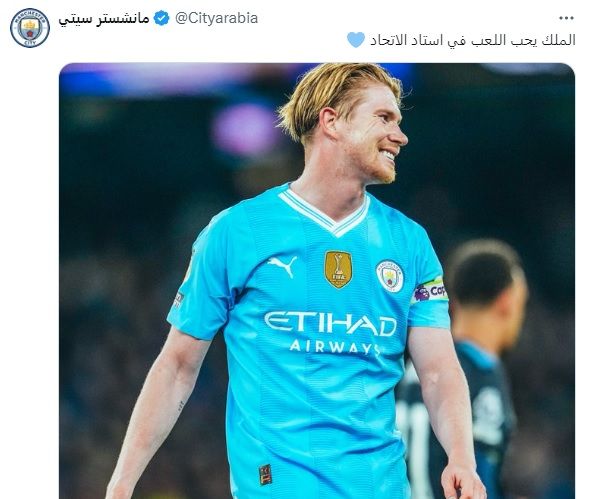592x499 pixels.
Task: Click the club crest on the jersey
Action: pyautogui.click(x=390, y=276)
